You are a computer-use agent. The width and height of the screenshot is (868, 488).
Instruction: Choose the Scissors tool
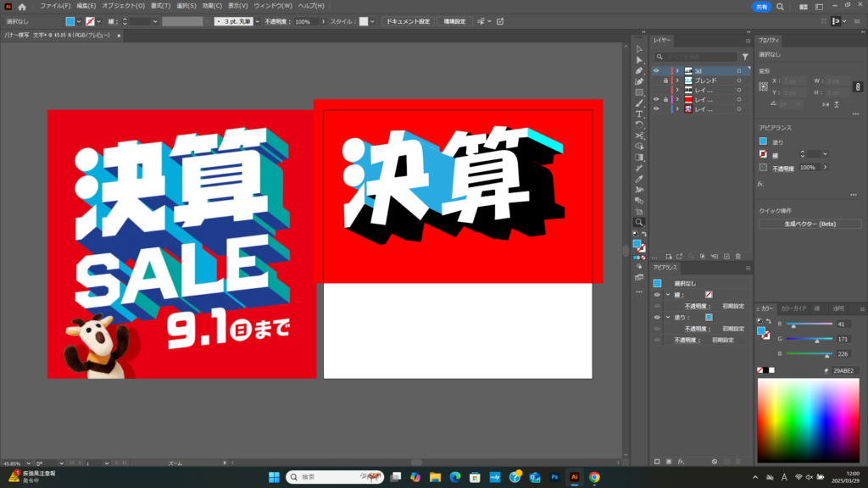(640, 136)
